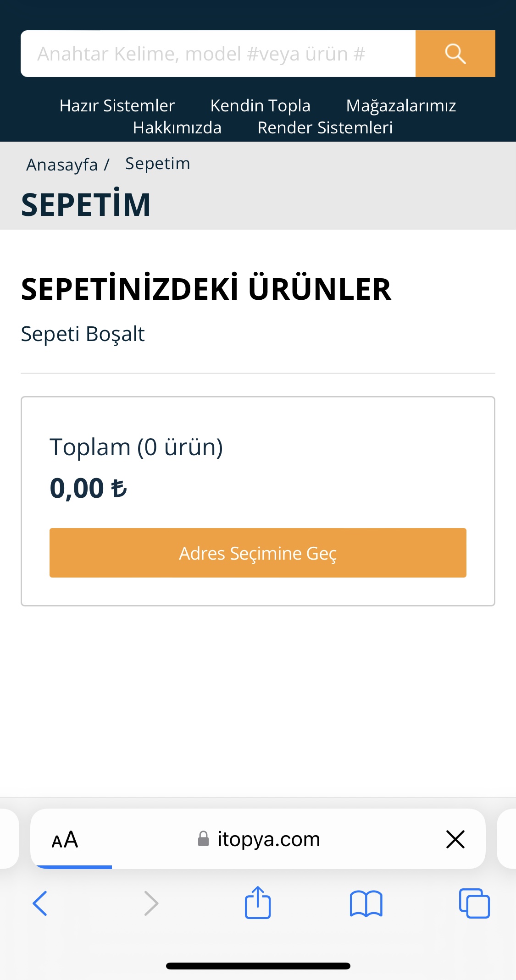Open Safari bookmarks book icon
Screen dimensions: 516x980
pyautogui.click(x=366, y=903)
